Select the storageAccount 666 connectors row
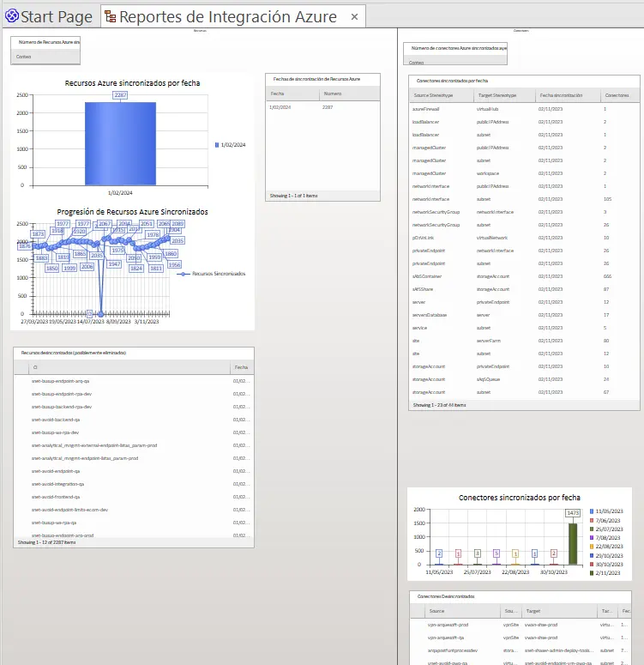The width and height of the screenshot is (644, 665). (x=524, y=276)
